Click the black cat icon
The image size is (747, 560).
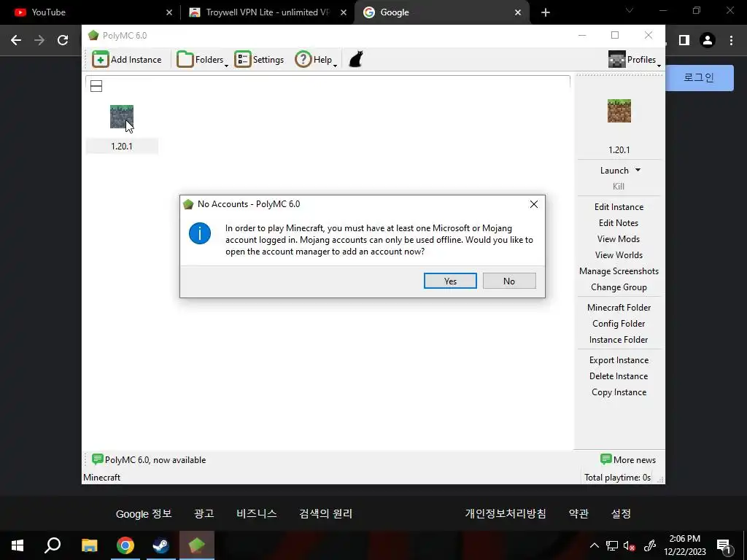[356, 60]
